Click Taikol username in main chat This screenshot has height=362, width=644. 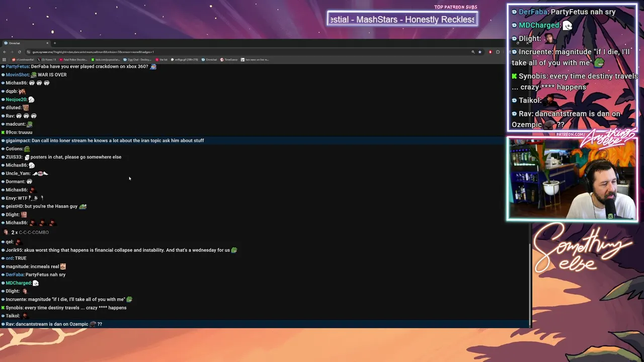click(12, 316)
